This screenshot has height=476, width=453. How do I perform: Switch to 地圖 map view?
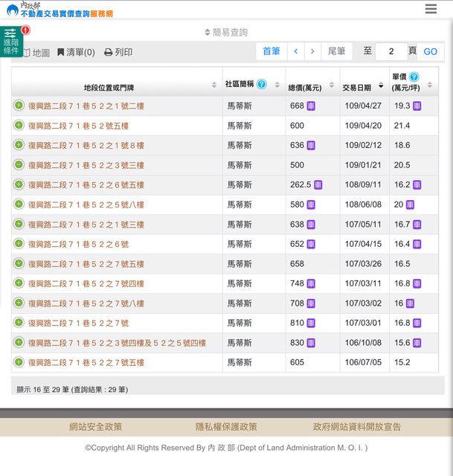(36, 53)
